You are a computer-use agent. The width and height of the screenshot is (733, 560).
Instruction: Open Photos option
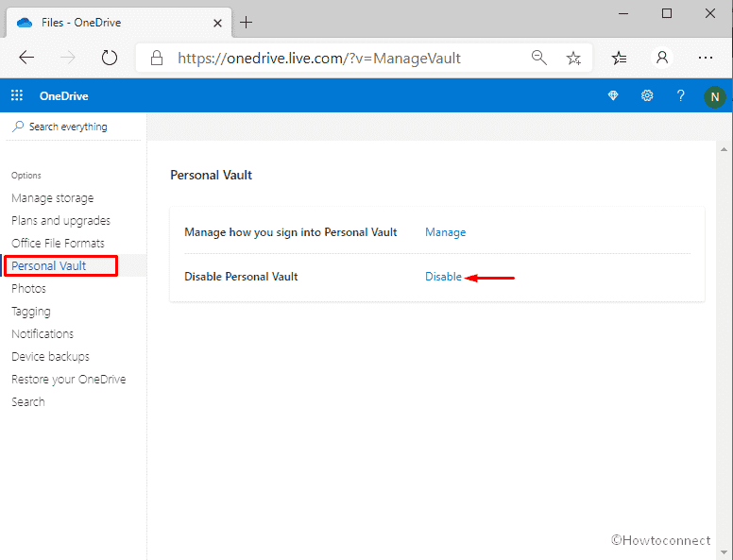[28, 288]
